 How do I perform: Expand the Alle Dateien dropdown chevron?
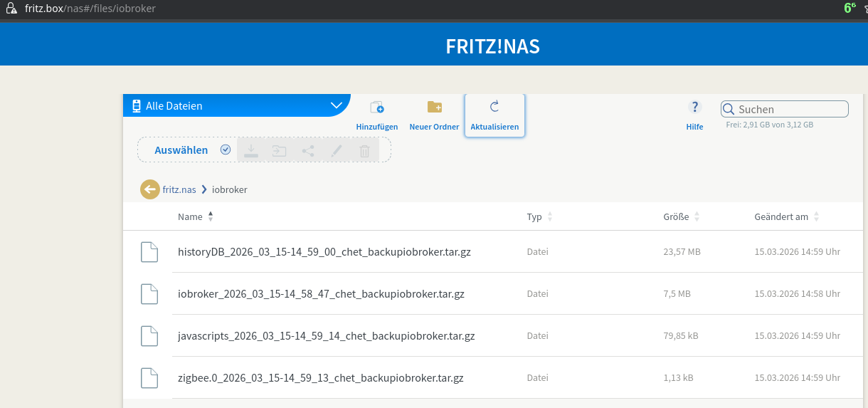[337, 105]
